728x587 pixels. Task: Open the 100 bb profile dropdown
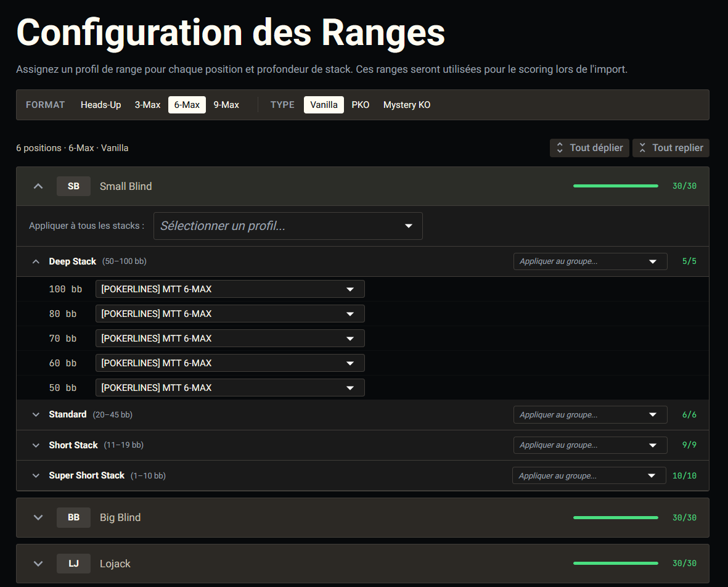point(230,289)
